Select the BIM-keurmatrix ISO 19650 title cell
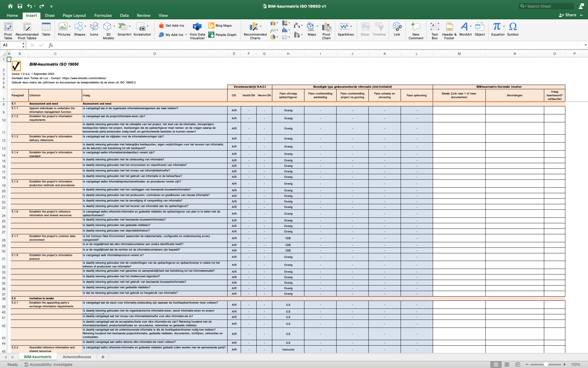588x368 pixels. click(x=54, y=64)
